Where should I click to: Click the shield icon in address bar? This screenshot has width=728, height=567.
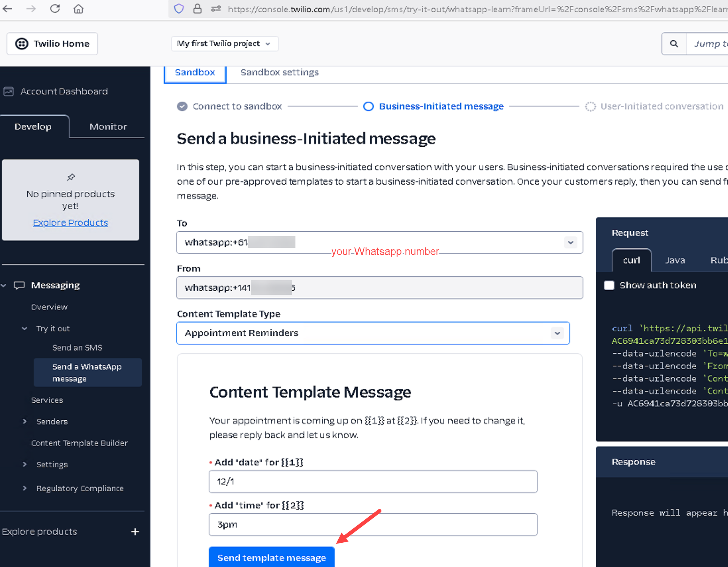tap(179, 8)
